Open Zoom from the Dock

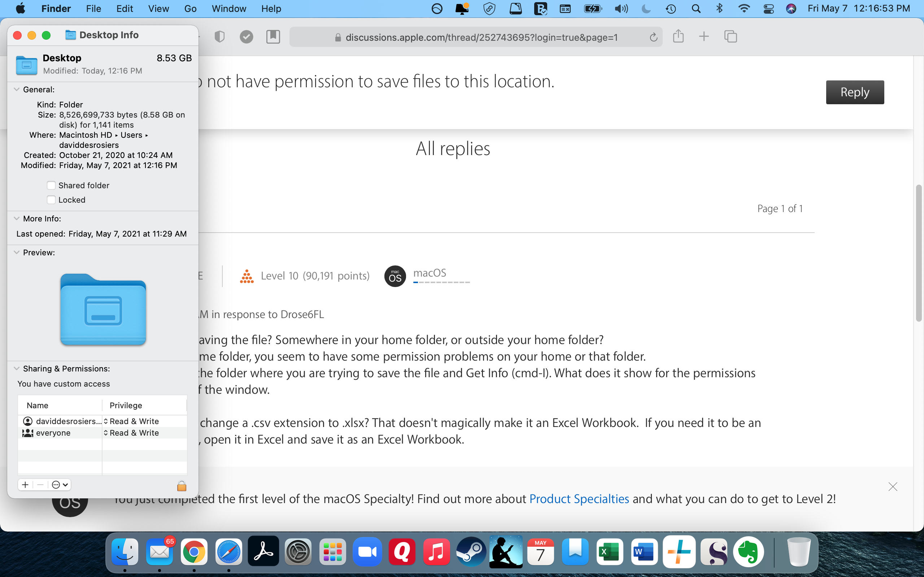point(367,552)
